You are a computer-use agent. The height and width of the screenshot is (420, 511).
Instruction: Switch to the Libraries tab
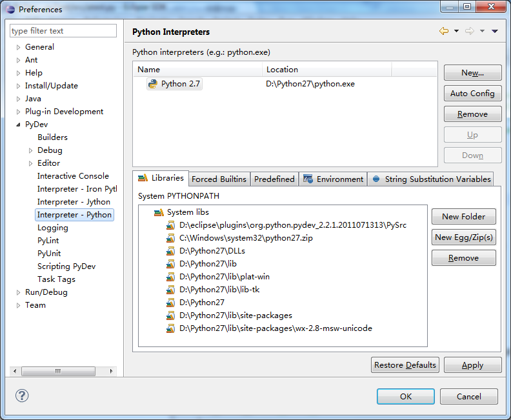(x=161, y=178)
